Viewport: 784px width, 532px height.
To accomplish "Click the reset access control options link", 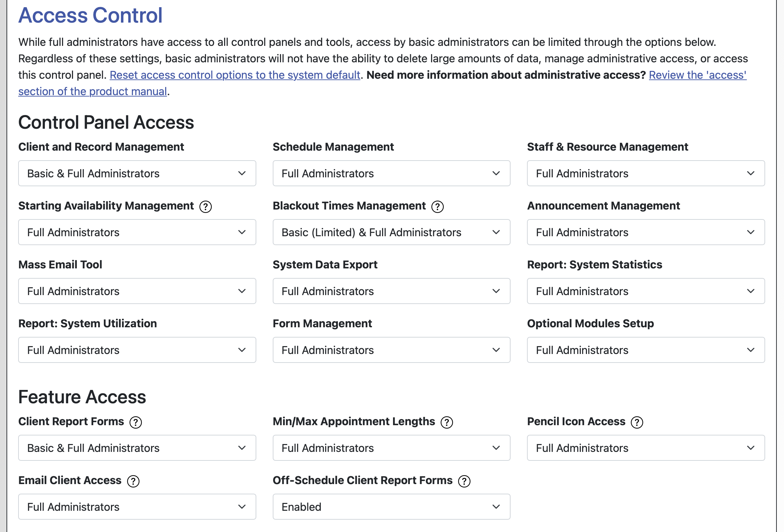I will [x=235, y=75].
